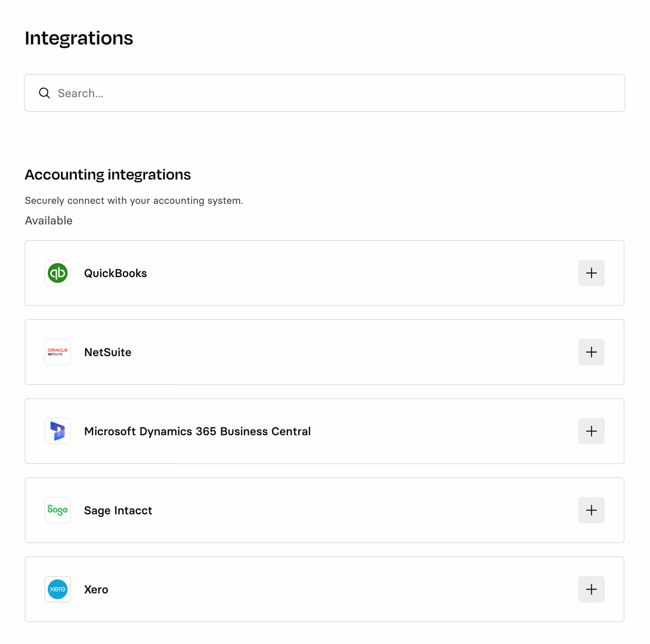The width and height of the screenshot is (650, 644).
Task: Click the Accounting integrations section heading
Action: pyautogui.click(x=108, y=175)
